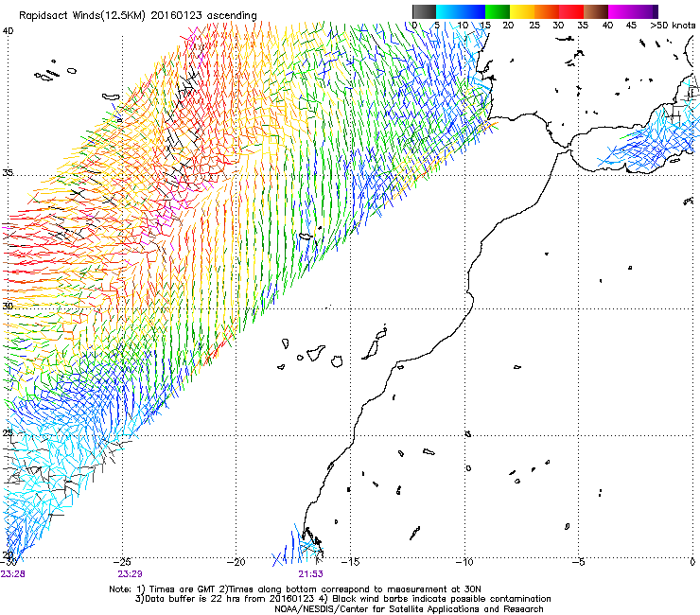Click the gray 0-5 knots legend swatch
Image resolution: width=700 pixels, height=615 pixels.
[x=424, y=11]
